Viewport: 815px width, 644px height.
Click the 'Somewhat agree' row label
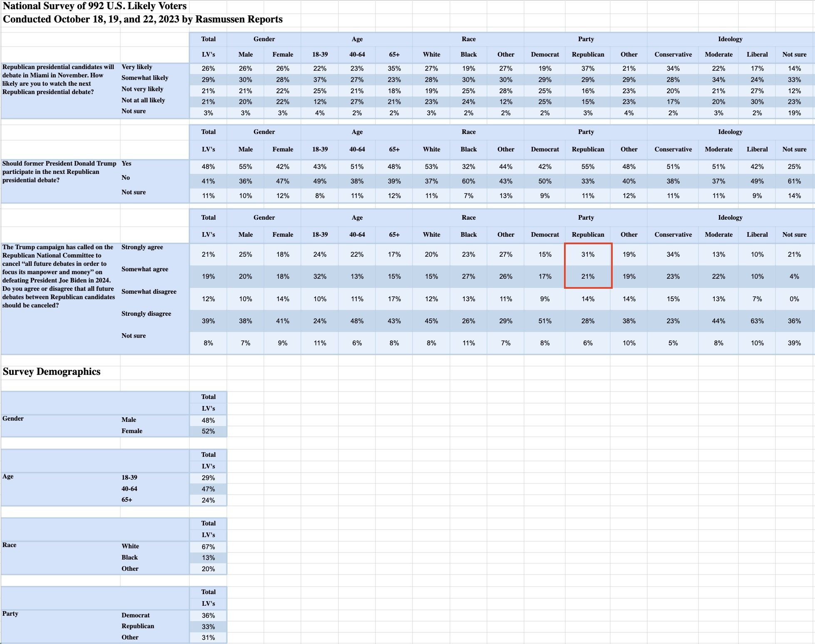click(x=145, y=269)
